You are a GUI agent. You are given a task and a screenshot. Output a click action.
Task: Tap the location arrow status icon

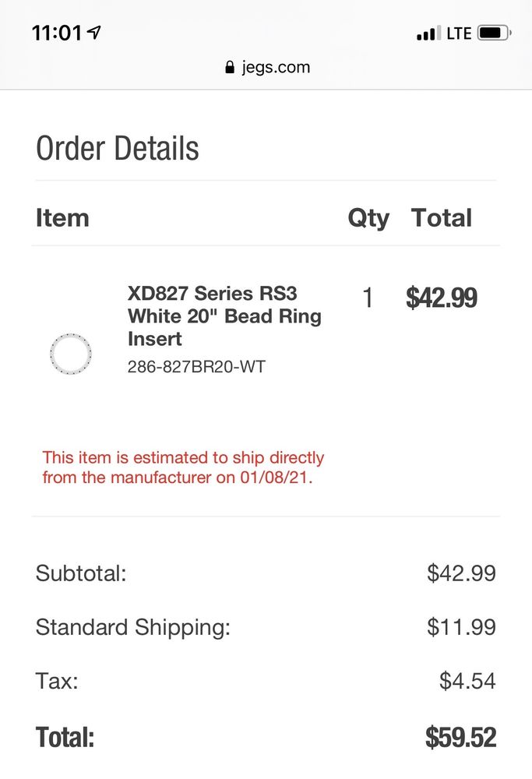[x=94, y=32]
